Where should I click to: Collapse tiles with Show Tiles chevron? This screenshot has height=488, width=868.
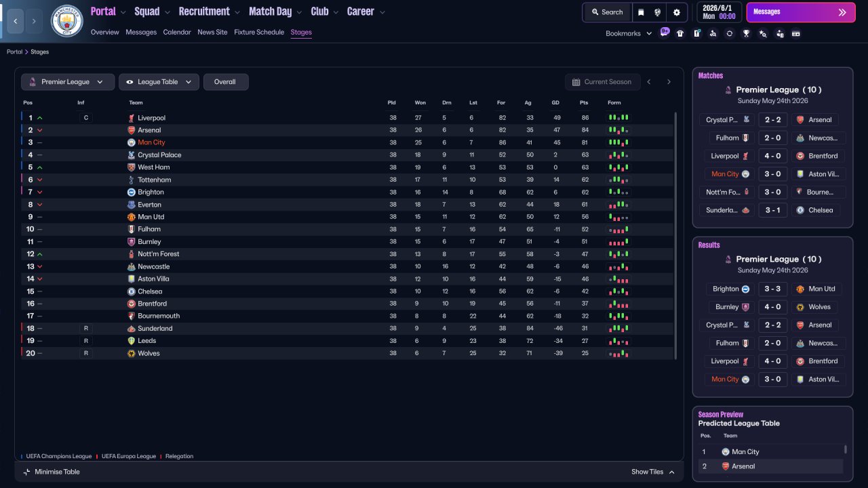click(x=671, y=472)
